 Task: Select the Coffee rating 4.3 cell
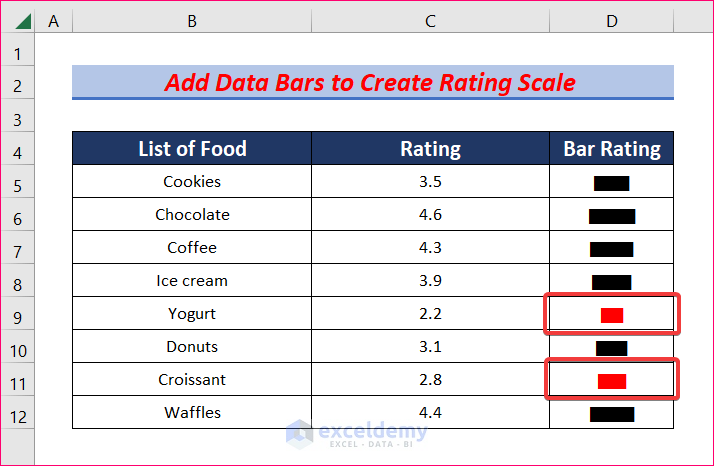point(430,248)
